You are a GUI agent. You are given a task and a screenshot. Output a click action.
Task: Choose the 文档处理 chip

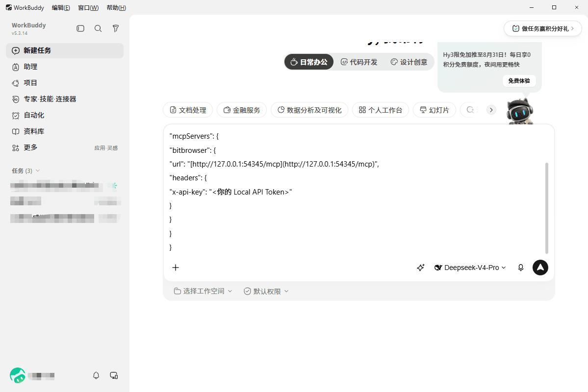point(188,110)
